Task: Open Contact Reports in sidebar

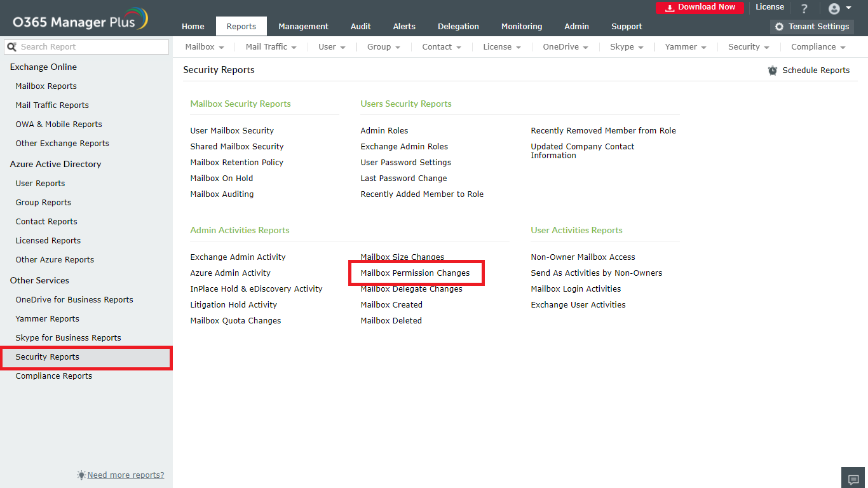Action: pyautogui.click(x=46, y=222)
